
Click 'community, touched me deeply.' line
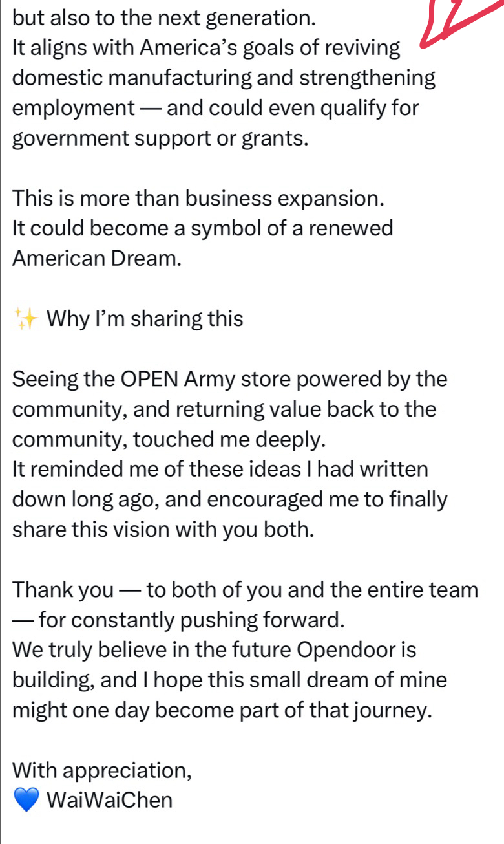coord(169,440)
